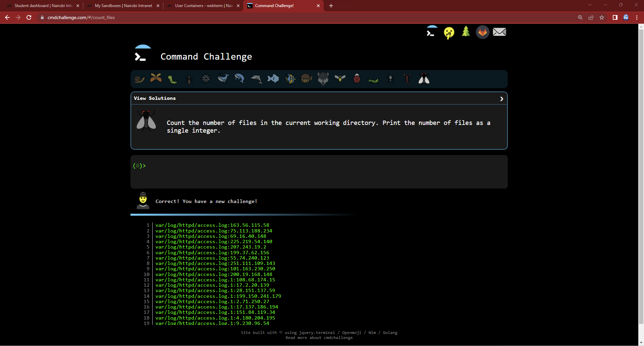Expand the View Solutions panel
644x346 pixels.
coord(155,98)
